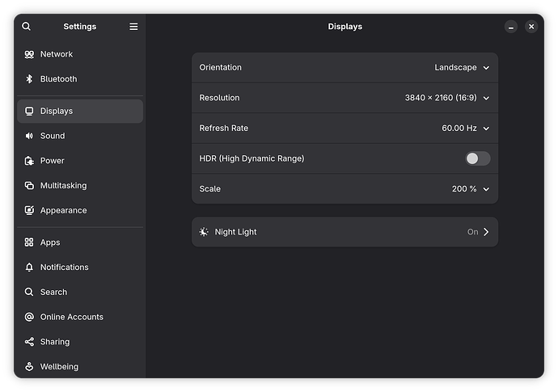Click the Bluetooth icon in sidebar

29,79
